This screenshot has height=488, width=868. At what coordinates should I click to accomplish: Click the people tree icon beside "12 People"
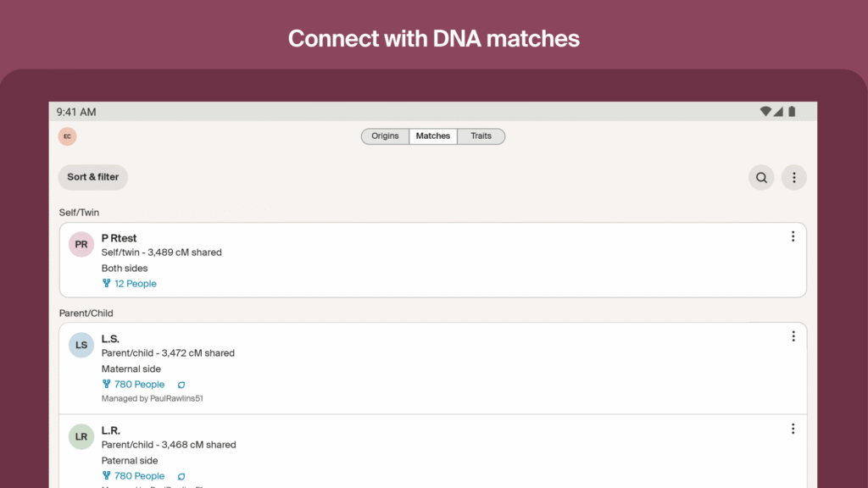pyautogui.click(x=106, y=283)
